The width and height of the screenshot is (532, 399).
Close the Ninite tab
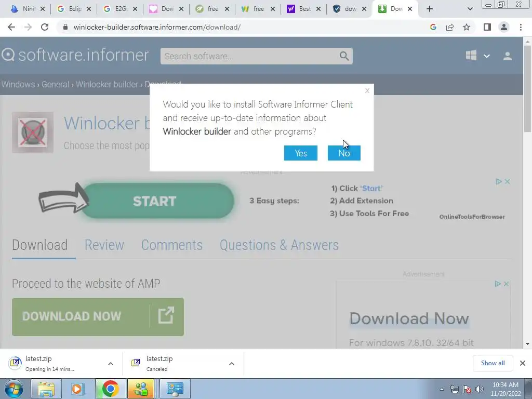click(x=43, y=9)
